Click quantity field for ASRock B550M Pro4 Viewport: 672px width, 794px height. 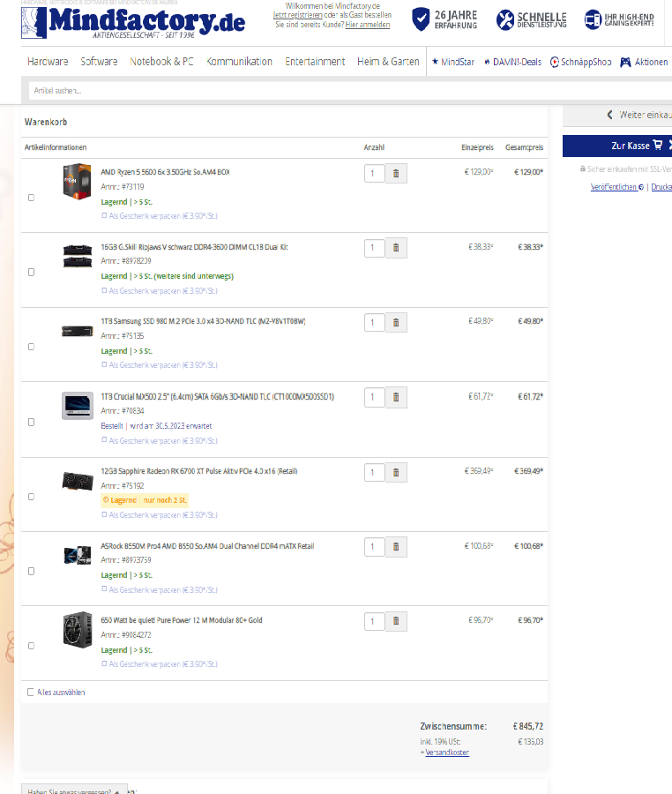(x=375, y=547)
